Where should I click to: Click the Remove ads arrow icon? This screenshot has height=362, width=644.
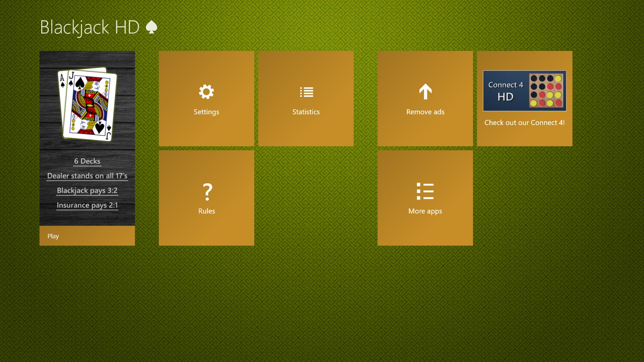(x=425, y=92)
